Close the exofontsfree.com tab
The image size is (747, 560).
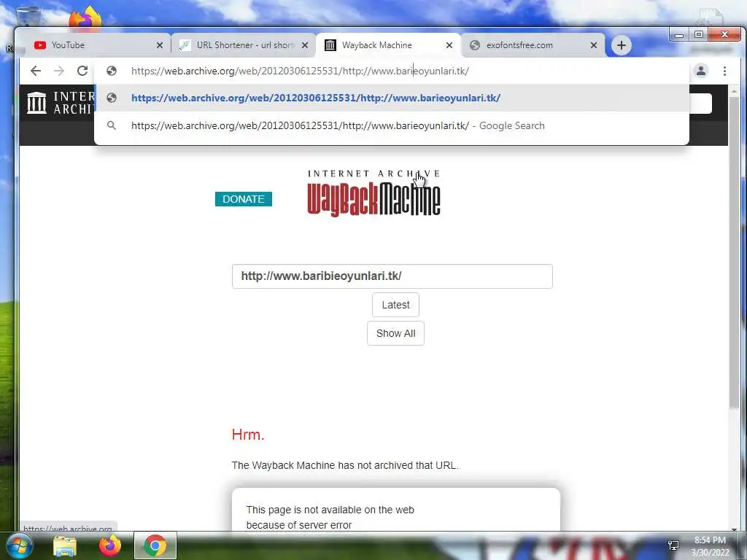(x=594, y=45)
